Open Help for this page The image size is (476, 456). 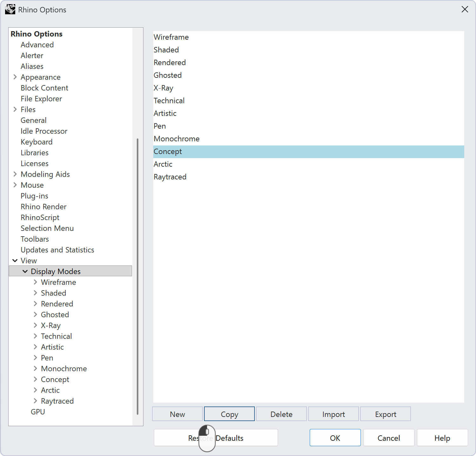(442, 438)
